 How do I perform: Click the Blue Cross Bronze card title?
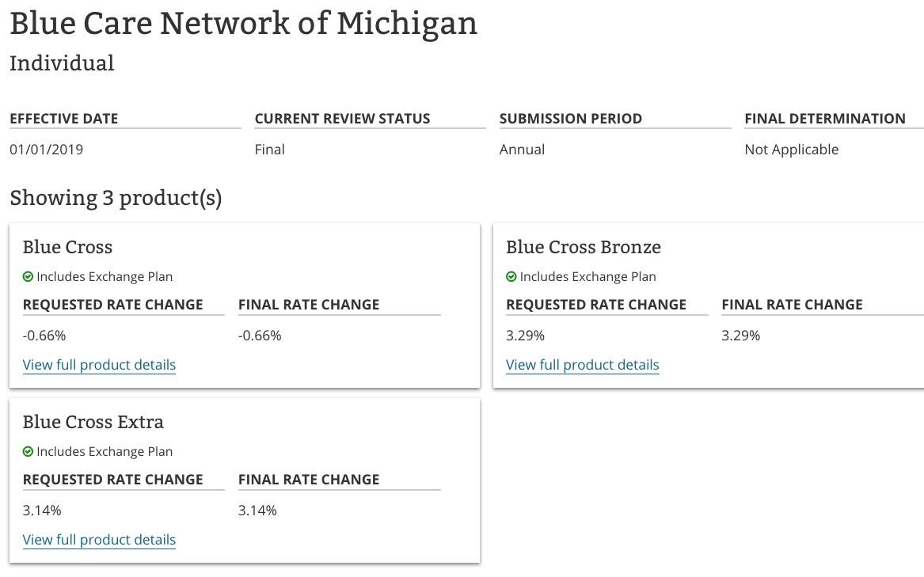pyautogui.click(x=583, y=247)
